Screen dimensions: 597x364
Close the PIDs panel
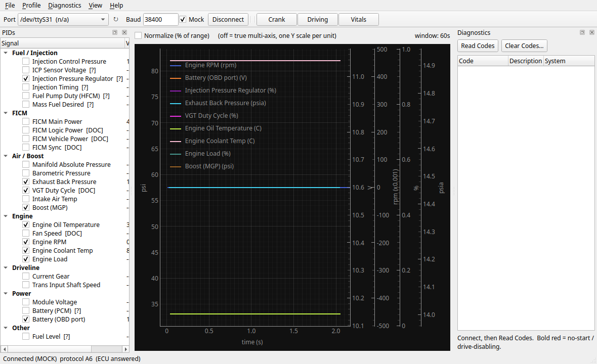click(124, 32)
